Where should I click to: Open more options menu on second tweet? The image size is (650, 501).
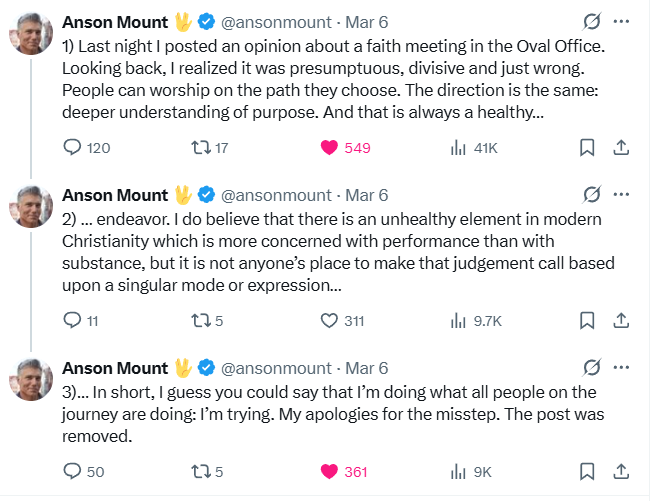[621, 194]
